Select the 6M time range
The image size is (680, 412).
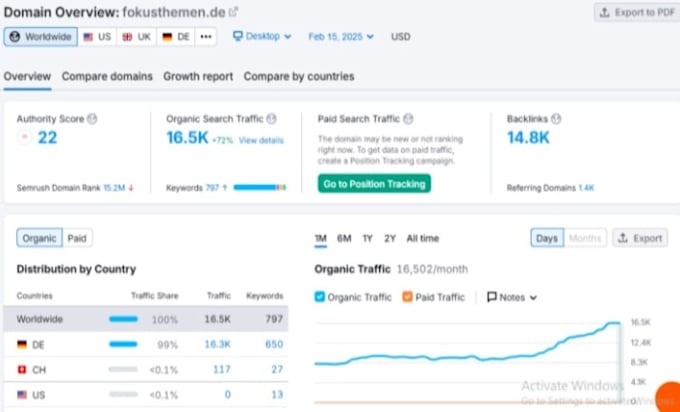pos(344,238)
